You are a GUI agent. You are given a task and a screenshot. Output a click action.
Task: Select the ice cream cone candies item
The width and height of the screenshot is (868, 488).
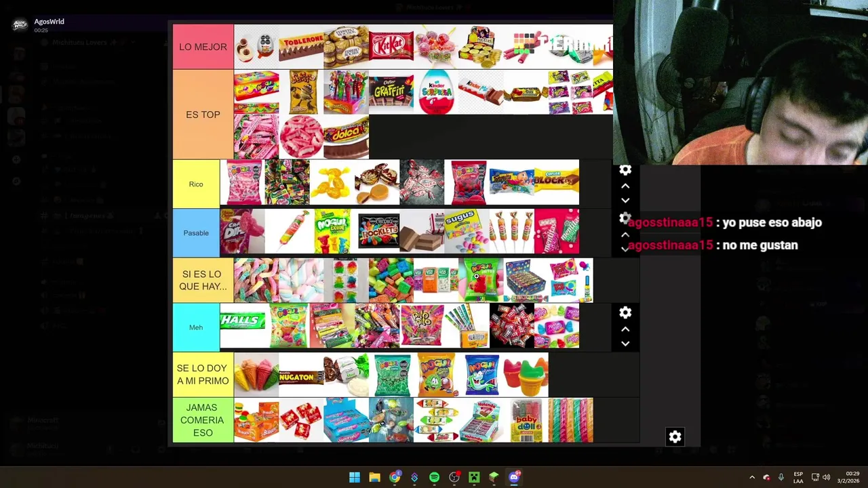point(256,374)
